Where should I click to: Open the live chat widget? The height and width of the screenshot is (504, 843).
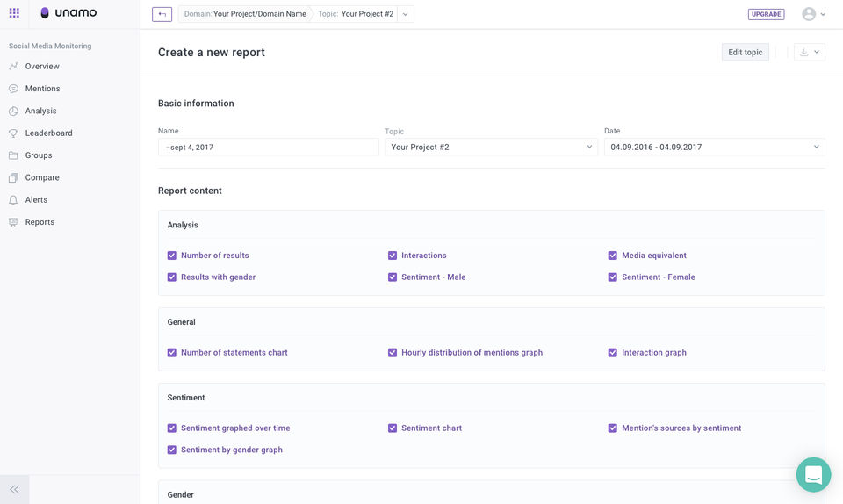point(813,475)
